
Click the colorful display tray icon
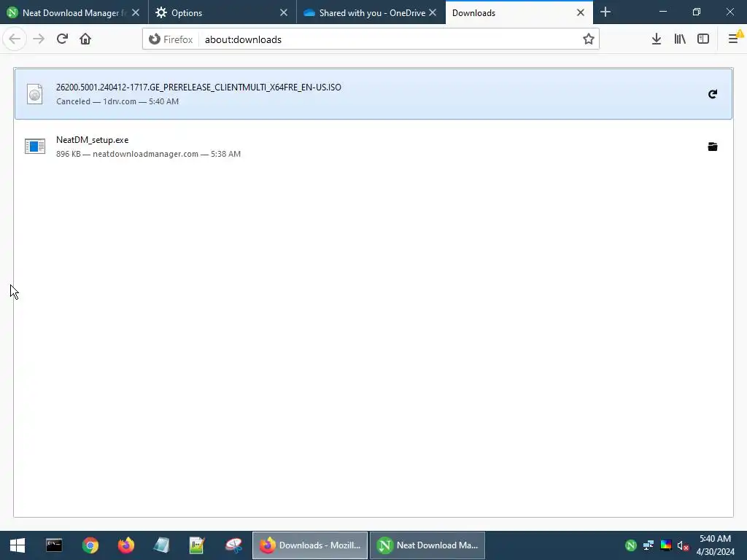(x=666, y=545)
